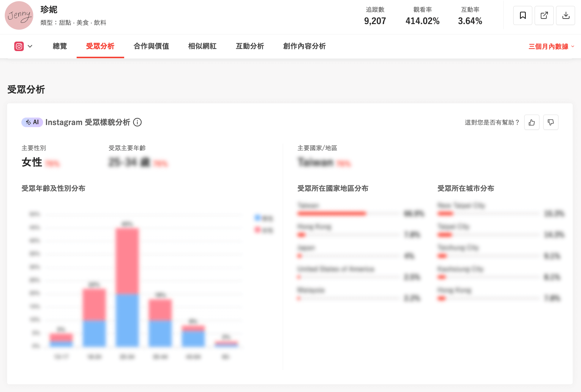
Task: Expand the platform selector chevron
Action: (x=30, y=46)
